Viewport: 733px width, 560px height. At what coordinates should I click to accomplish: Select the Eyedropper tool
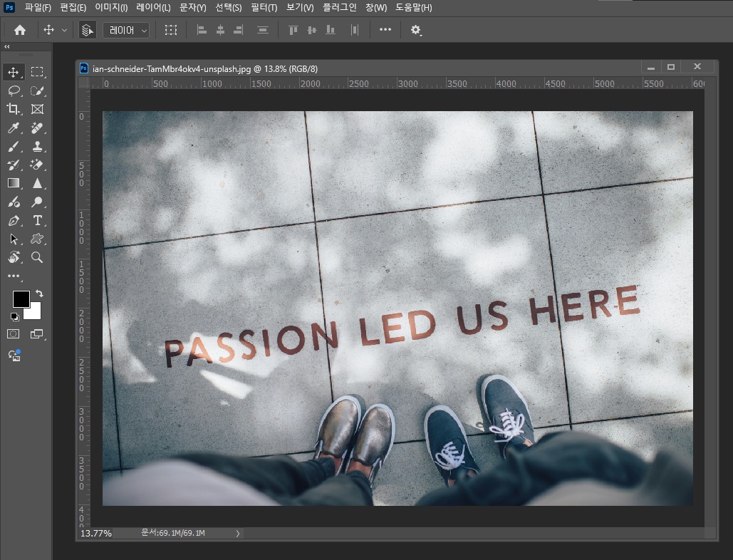pyautogui.click(x=14, y=128)
